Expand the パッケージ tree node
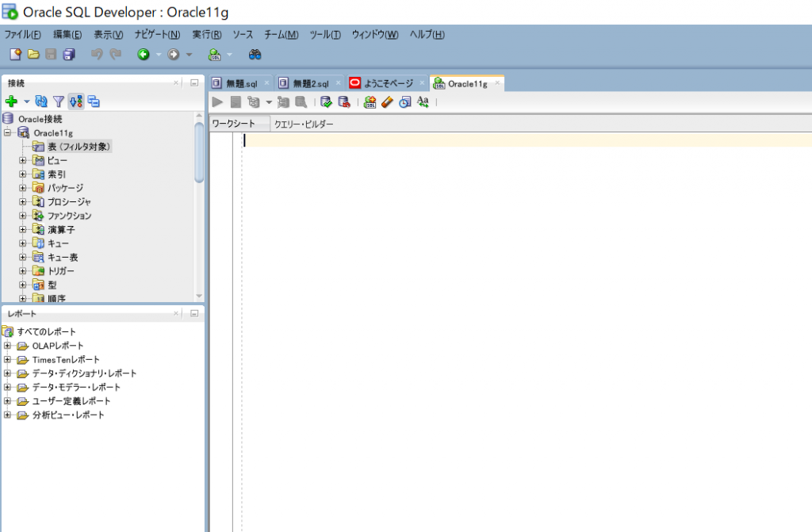This screenshot has height=532, width=812. 23,188
